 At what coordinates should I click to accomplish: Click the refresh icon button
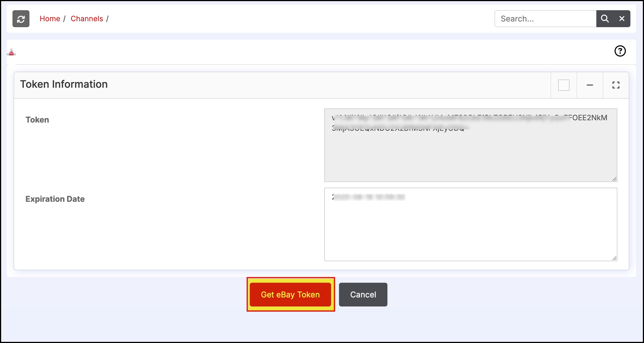coord(21,19)
